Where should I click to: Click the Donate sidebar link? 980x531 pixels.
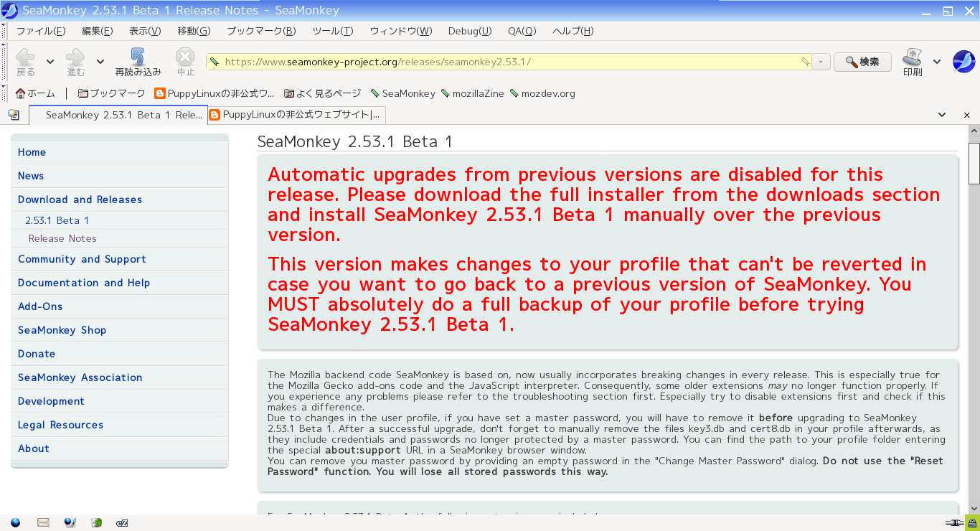tap(37, 354)
